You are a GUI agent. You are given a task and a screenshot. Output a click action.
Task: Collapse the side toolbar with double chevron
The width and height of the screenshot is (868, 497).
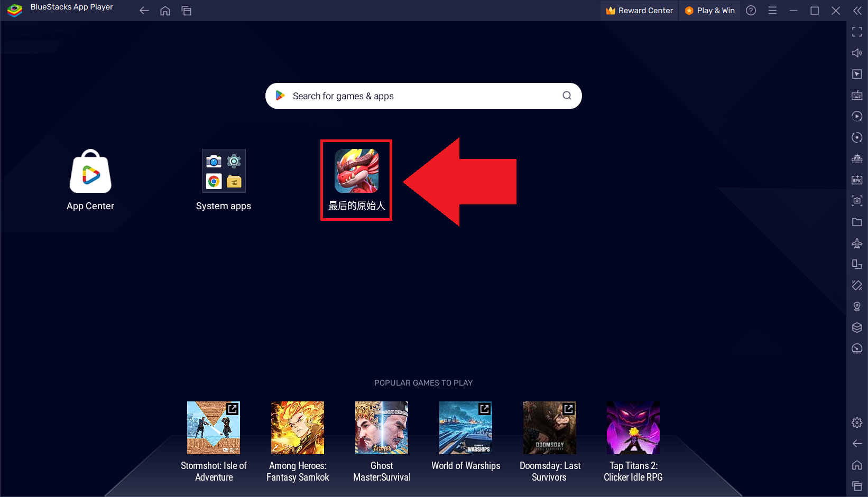click(857, 11)
